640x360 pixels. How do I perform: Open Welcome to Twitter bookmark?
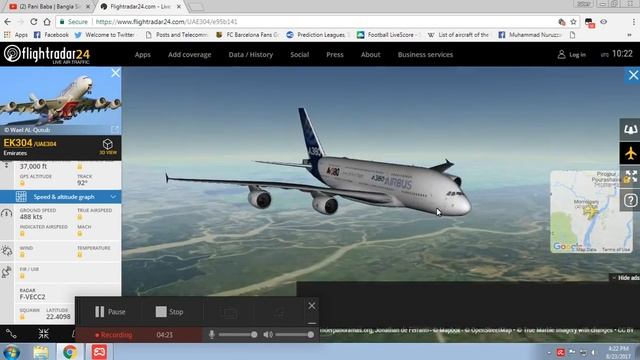click(x=105, y=35)
